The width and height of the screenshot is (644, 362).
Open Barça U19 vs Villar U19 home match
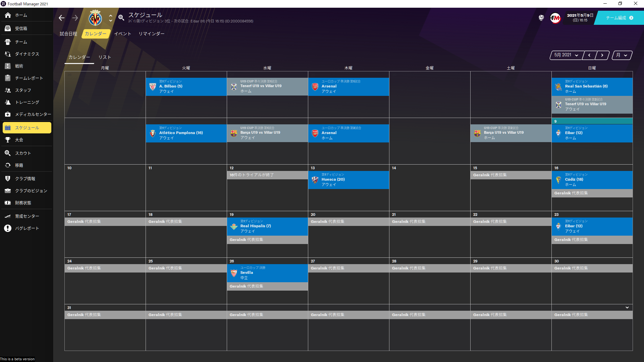point(511,133)
